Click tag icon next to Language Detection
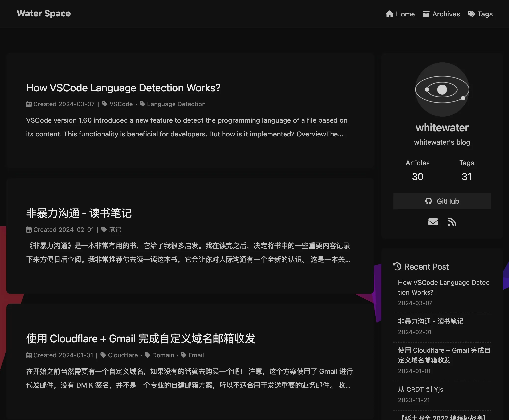509x420 pixels. pos(142,104)
